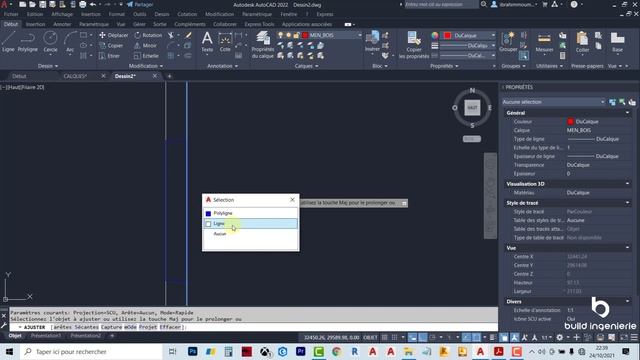Switch to the Présentation1 layout tab

point(46,336)
